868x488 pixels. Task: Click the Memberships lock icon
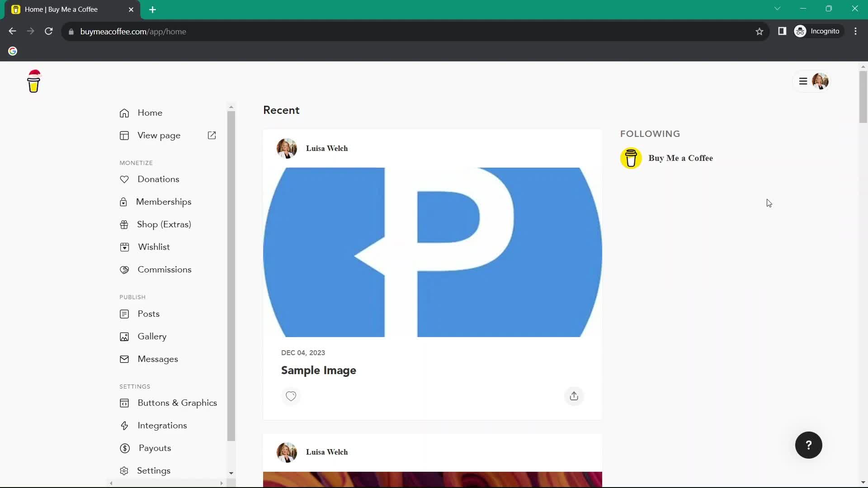point(124,202)
